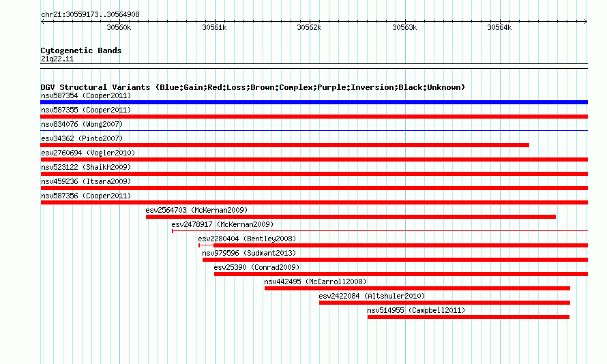Image resolution: width=607 pixels, height=364 pixels.
Task: Select the 21q22.11 band label
Action: [x=57, y=59]
